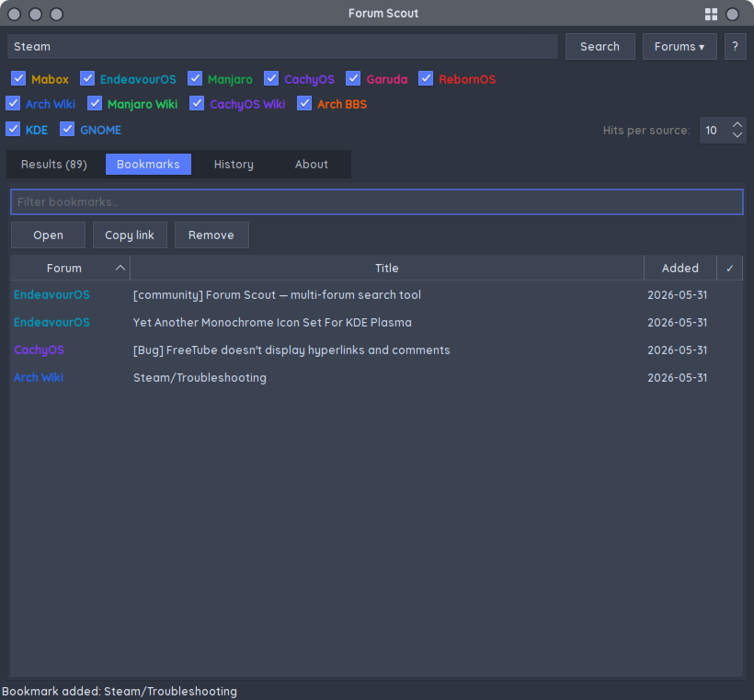Open the History tab
Screen dimensions: 754x700
(234, 165)
